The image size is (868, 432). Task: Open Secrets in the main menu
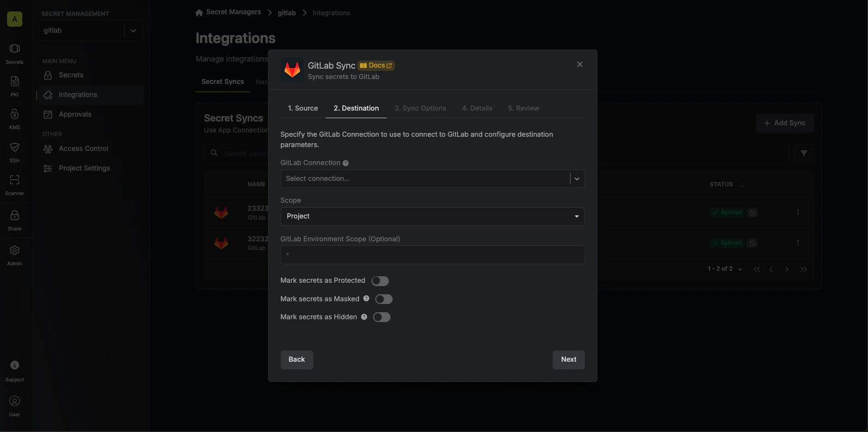coord(91,75)
